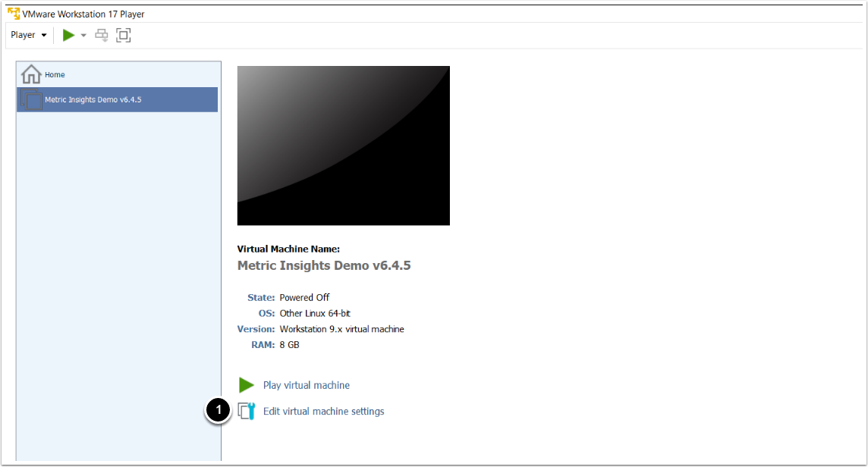Select the Home entry in library

pos(118,75)
